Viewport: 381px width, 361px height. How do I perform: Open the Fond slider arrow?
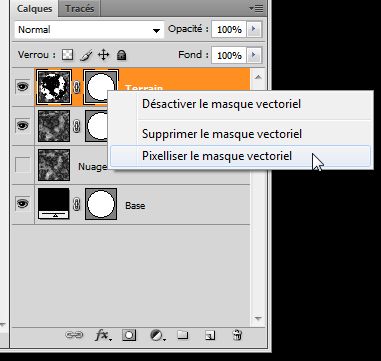coord(254,55)
